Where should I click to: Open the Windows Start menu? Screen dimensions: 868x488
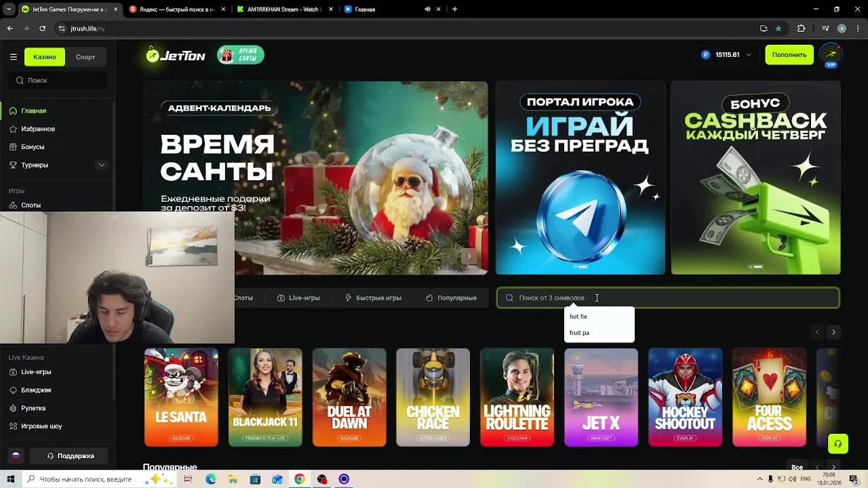point(10,479)
